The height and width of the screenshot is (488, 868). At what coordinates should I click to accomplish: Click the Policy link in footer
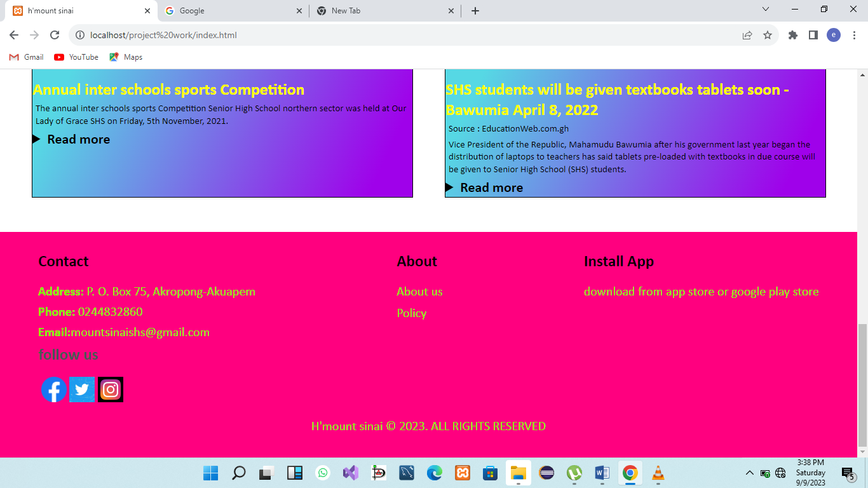tap(411, 313)
